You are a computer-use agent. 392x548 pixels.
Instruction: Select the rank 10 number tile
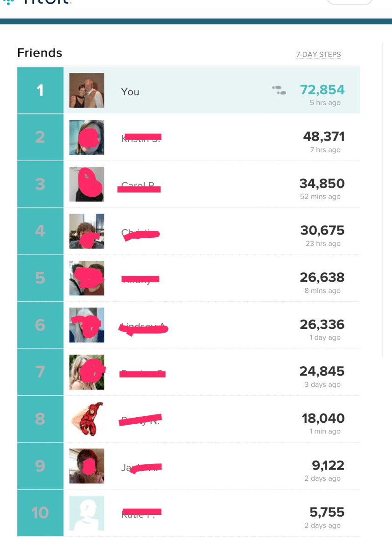pos(40,513)
